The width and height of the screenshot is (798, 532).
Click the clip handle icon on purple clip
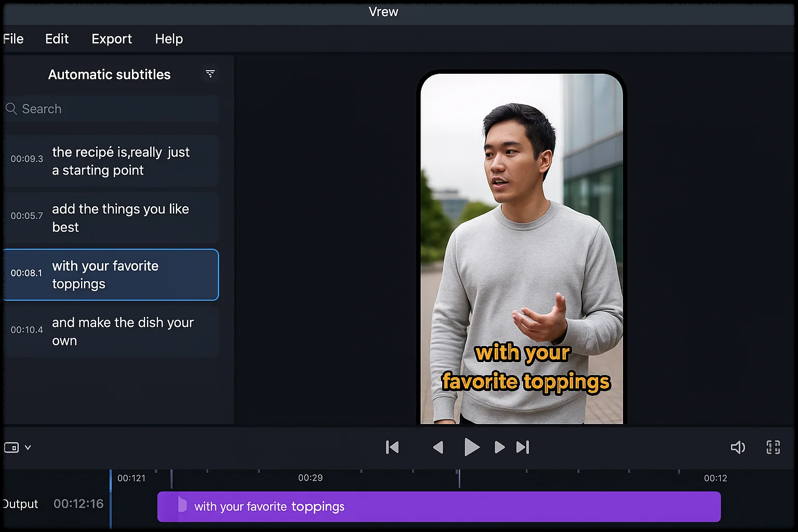point(182,504)
